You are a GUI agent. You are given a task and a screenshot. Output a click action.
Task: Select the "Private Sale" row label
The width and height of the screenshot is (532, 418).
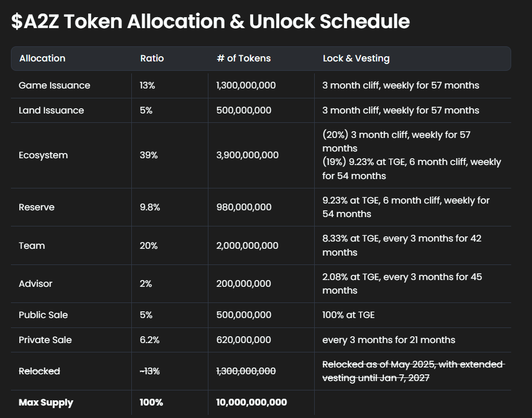[45, 340]
